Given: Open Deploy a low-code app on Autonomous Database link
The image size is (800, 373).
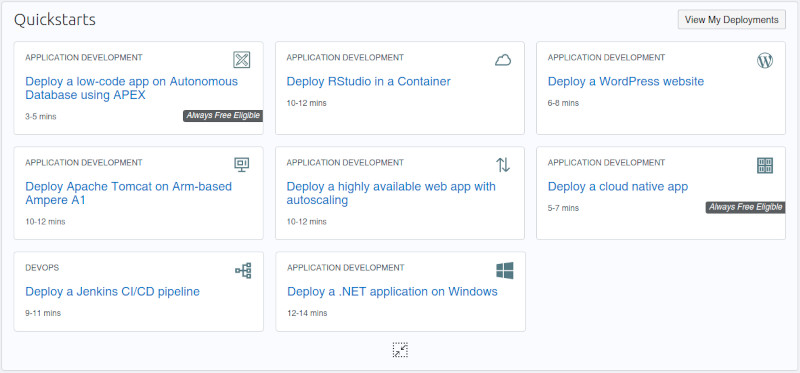Looking at the screenshot, I should coord(132,88).
